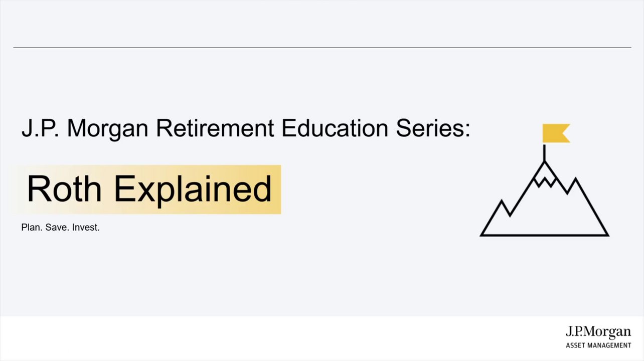This screenshot has width=644, height=361.
Task: Click the base line of the mountain graphic
Action: pos(545,235)
